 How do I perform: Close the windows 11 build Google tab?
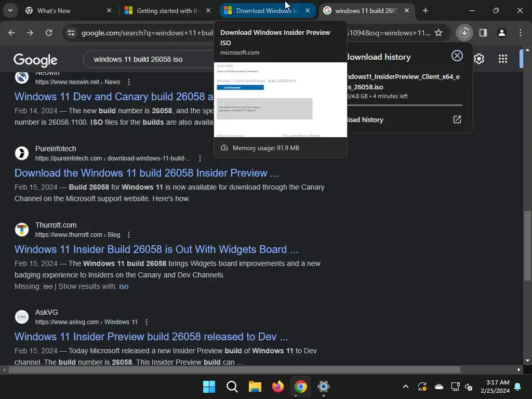click(x=407, y=11)
